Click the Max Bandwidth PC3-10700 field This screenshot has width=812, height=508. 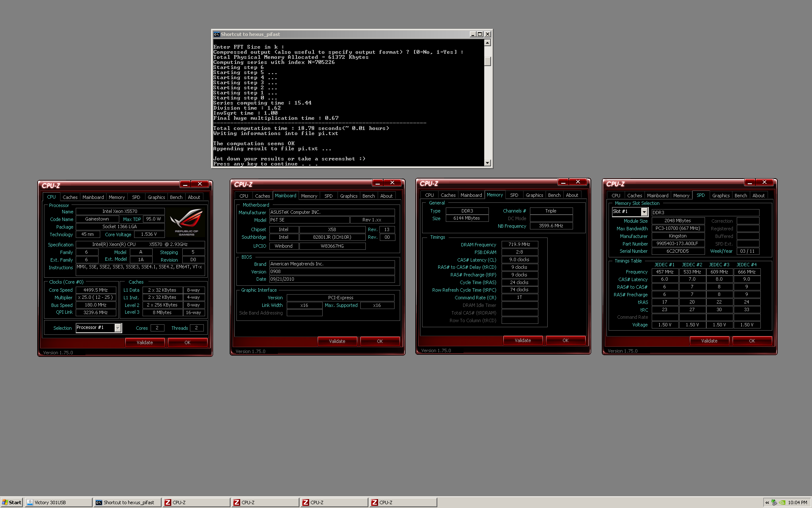coord(678,228)
